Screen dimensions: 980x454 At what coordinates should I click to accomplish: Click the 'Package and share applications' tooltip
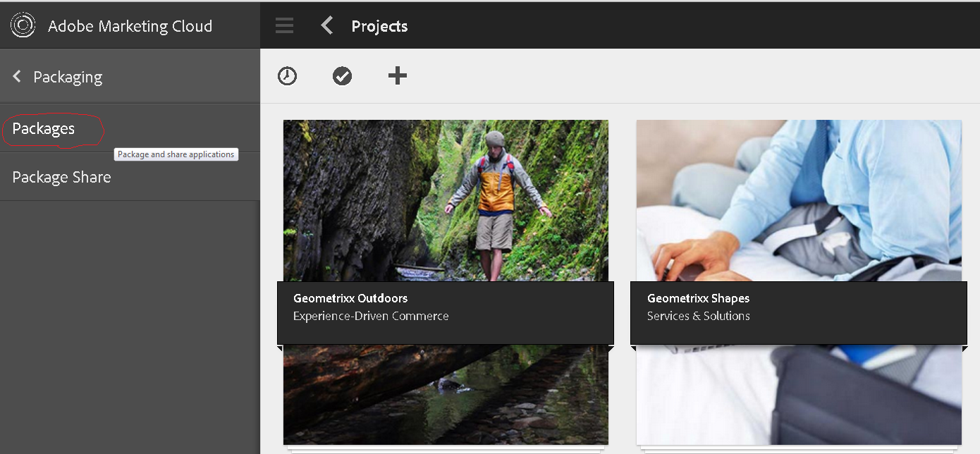tap(176, 154)
